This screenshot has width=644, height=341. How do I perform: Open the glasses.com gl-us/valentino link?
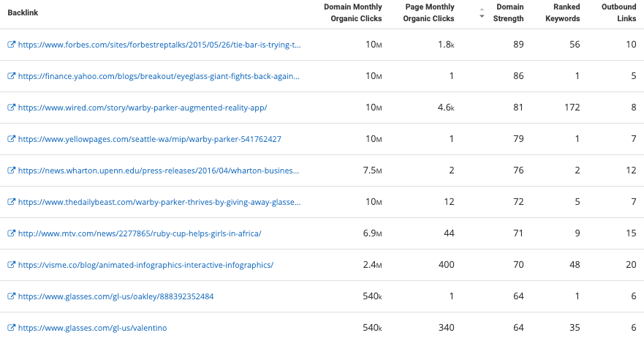tap(92, 329)
